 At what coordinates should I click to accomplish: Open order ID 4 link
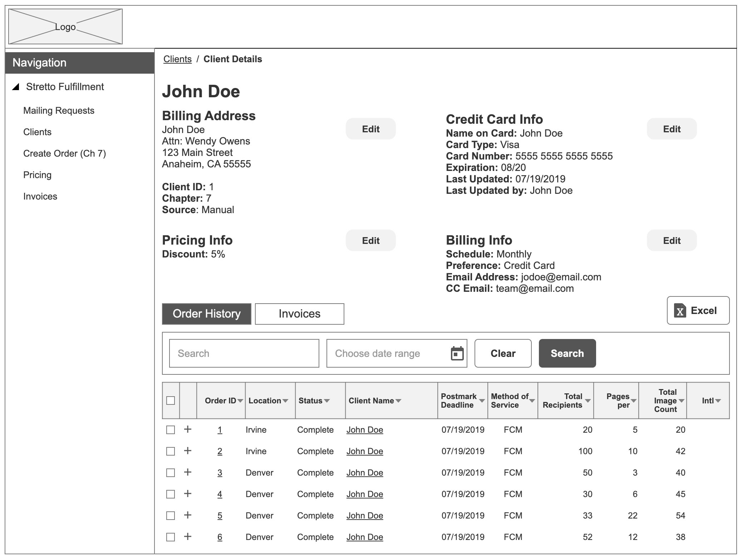(x=220, y=494)
